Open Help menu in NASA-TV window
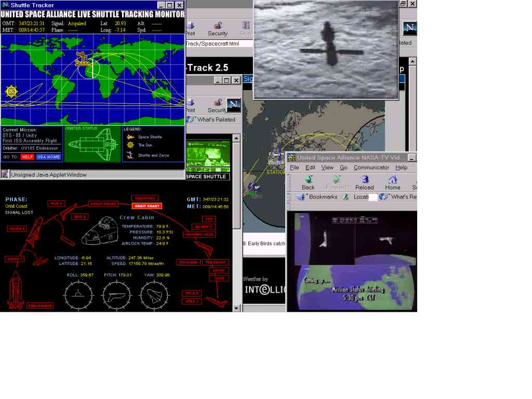This screenshot has height=399, width=532. pos(402,168)
